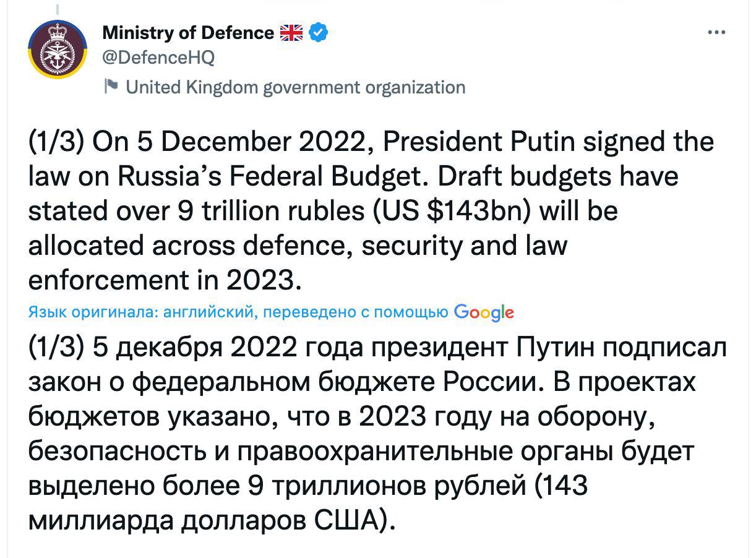Click the "Язык оригинала: английский" notice
The image size is (756, 558).
pos(142,313)
